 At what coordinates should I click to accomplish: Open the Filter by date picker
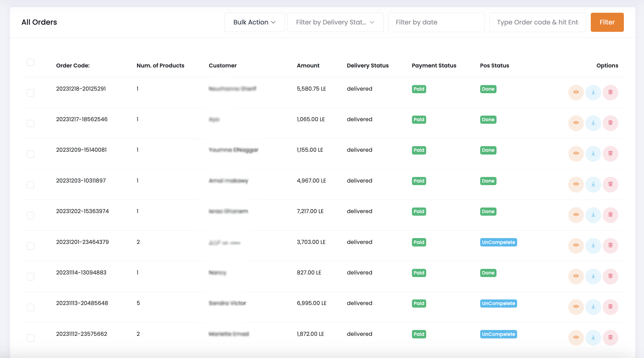(436, 22)
